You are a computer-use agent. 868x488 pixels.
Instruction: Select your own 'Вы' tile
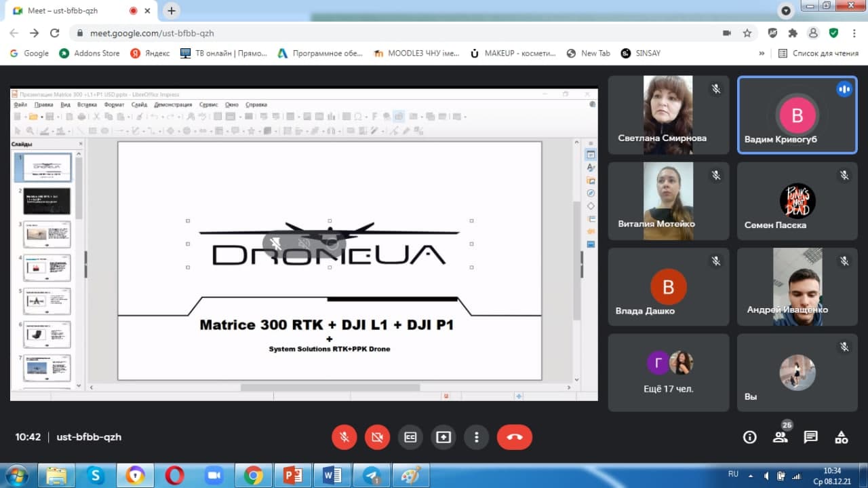tap(797, 373)
